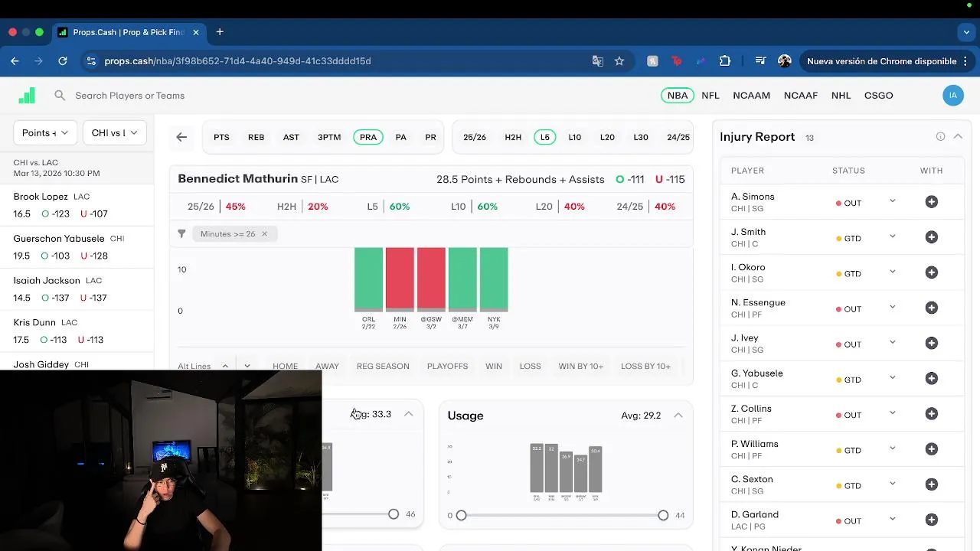Viewport: 980px width, 551px height.
Task: Filter by WIN BY 10+ games
Action: (581, 366)
